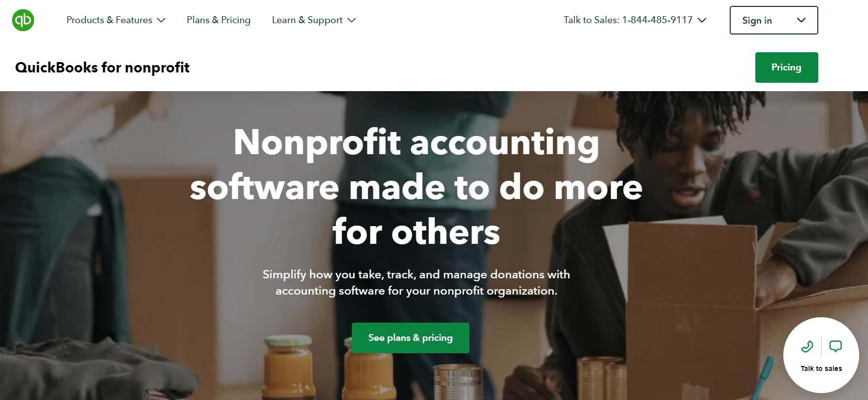Open the Sign in dropdown arrow
The width and height of the screenshot is (868, 400).
pos(801,20)
